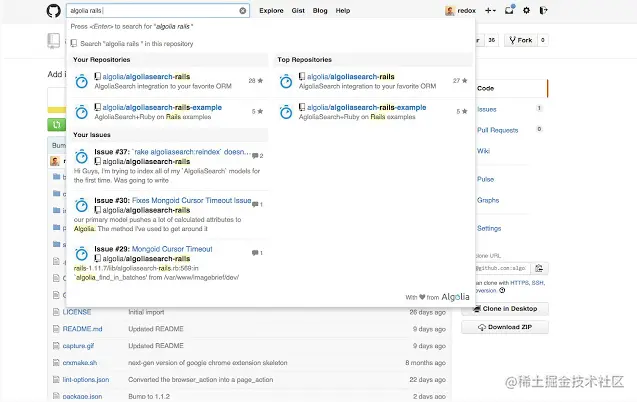Viewport: 637px width, 402px height.
Task: Click the file icon beside README.md
Action: point(56,329)
